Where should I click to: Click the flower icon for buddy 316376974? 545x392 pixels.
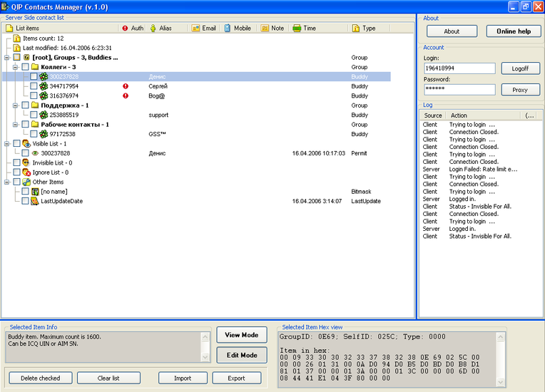point(44,96)
